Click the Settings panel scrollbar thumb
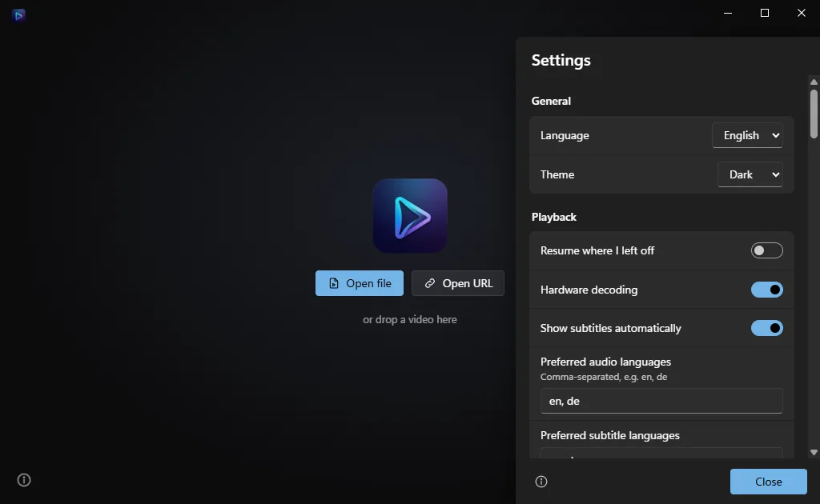 814,114
